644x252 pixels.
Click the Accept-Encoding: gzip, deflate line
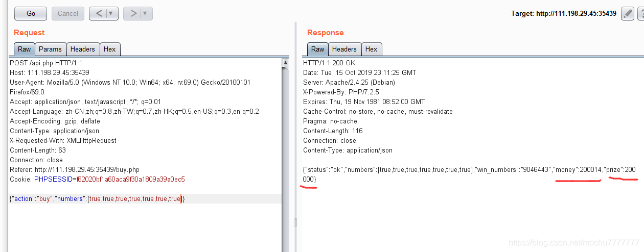(x=55, y=121)
